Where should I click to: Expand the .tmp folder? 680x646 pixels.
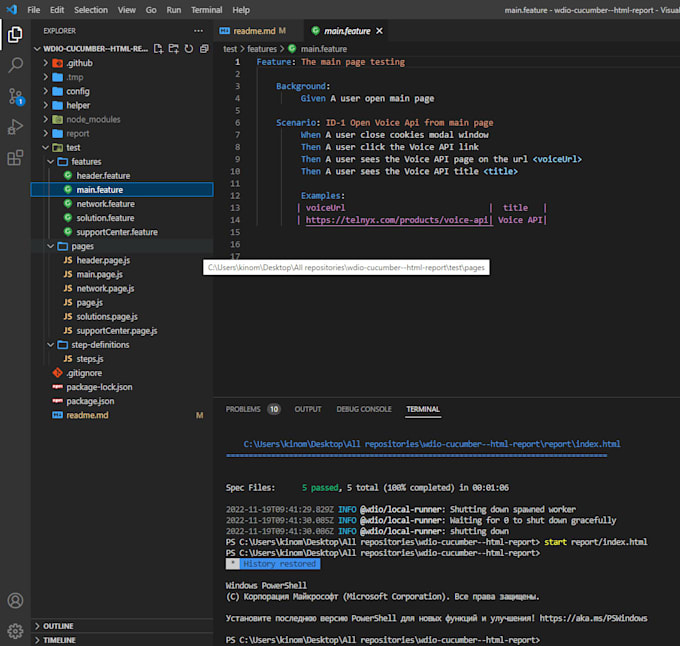[122, 77]
